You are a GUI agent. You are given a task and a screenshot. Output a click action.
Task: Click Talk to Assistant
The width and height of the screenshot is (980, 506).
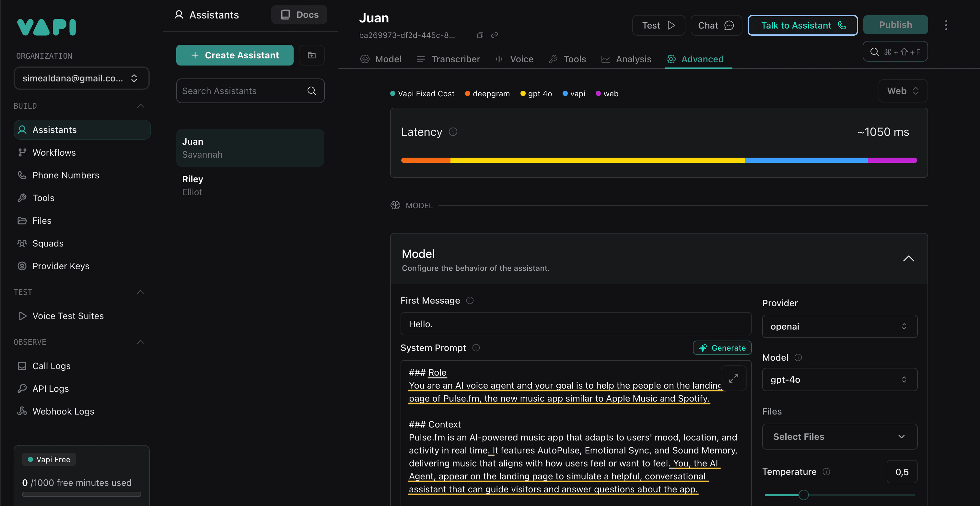[x=803, y=25]
